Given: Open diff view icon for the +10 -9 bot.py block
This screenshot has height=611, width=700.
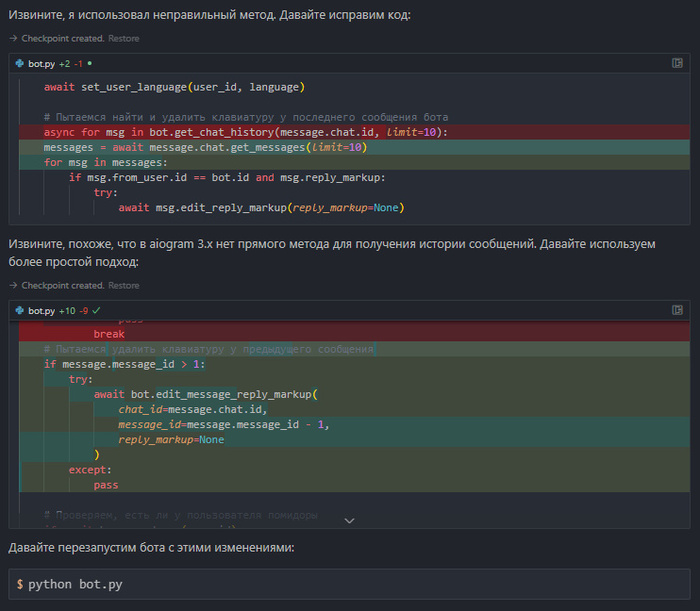Looking at the screenshot, I should (x=677, y=311).
